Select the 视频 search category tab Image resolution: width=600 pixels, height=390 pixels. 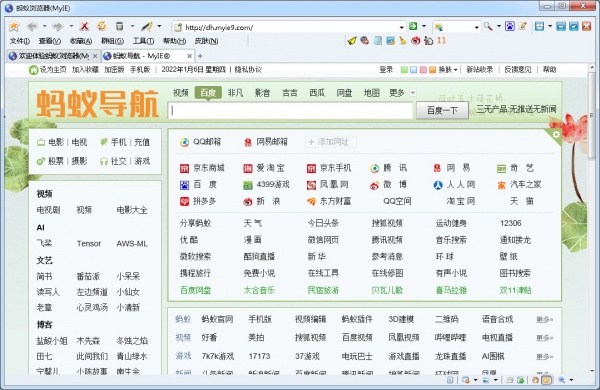click(x=181, y=93)
